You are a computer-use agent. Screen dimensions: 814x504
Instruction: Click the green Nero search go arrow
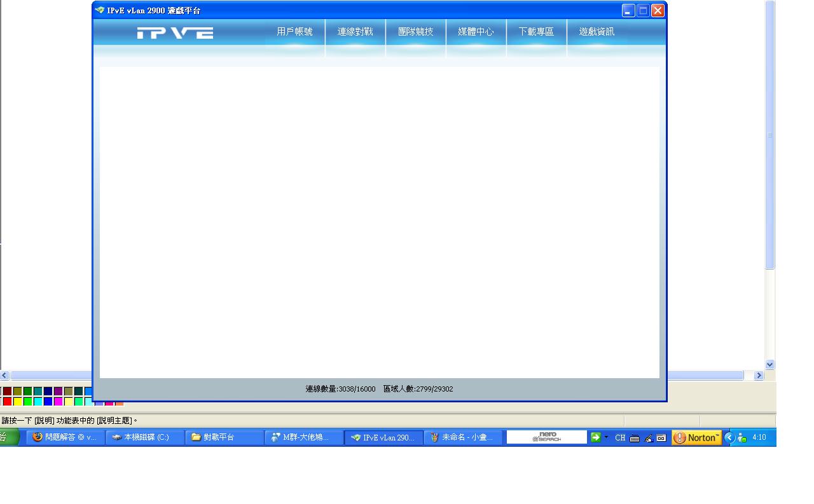[x=595, y=437]
